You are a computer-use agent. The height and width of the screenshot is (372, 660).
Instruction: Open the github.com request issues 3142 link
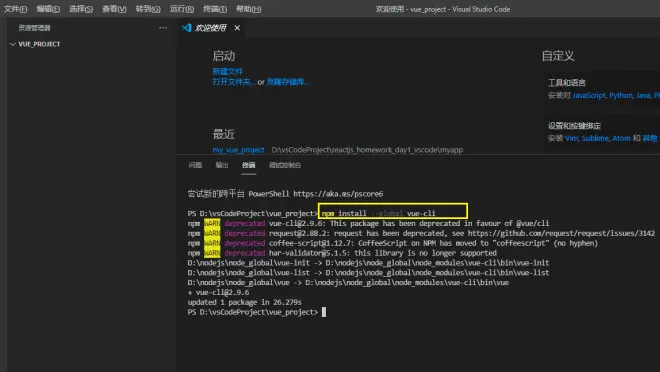[562, 233]
